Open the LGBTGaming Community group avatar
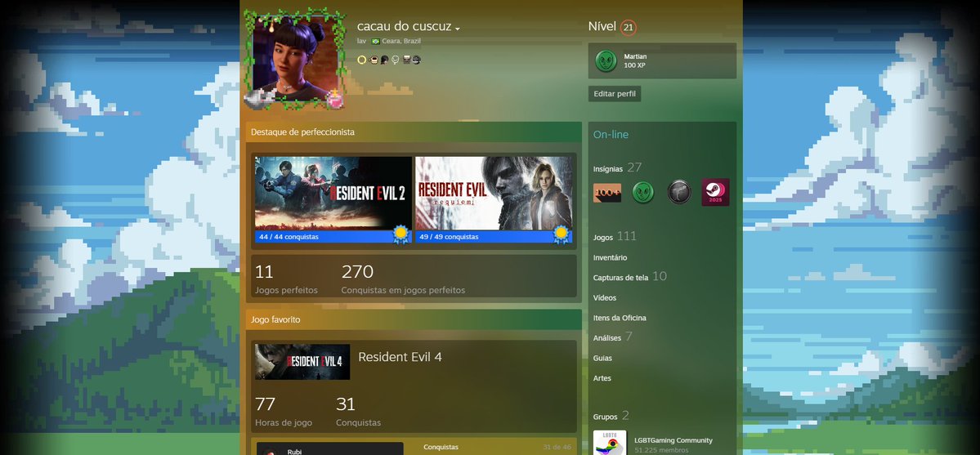980x455 pixels. (610, 443)
